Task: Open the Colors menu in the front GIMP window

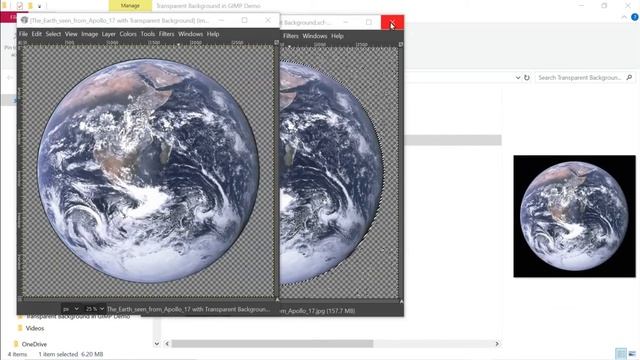Action: tap(128, 34)
